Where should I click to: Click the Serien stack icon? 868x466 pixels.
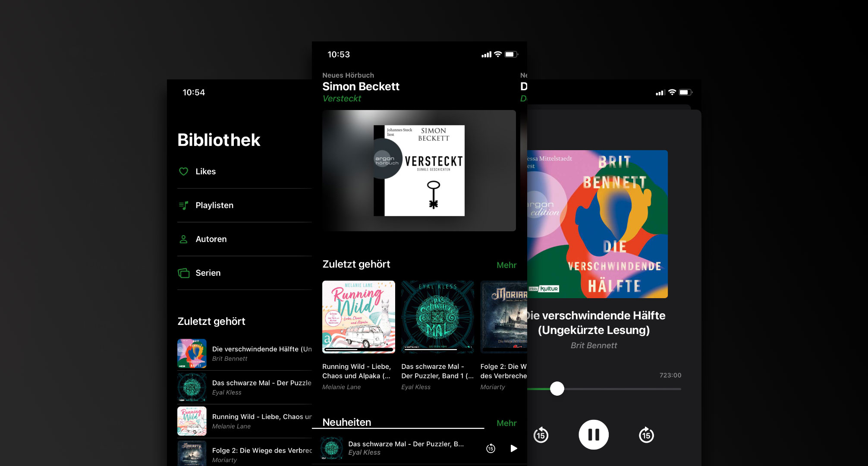click(x=184, y=273)
